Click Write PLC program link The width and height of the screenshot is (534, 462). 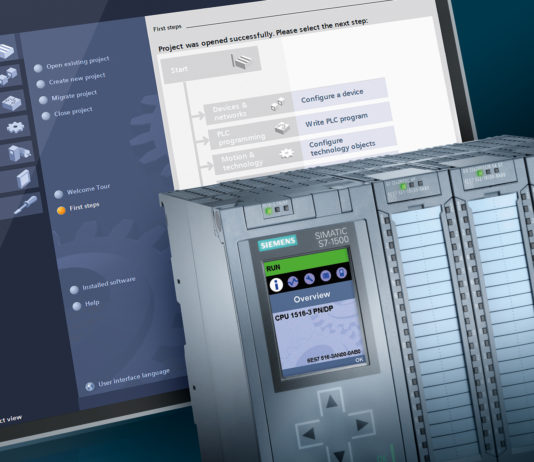pyautogui.click(x=336, y=120)
